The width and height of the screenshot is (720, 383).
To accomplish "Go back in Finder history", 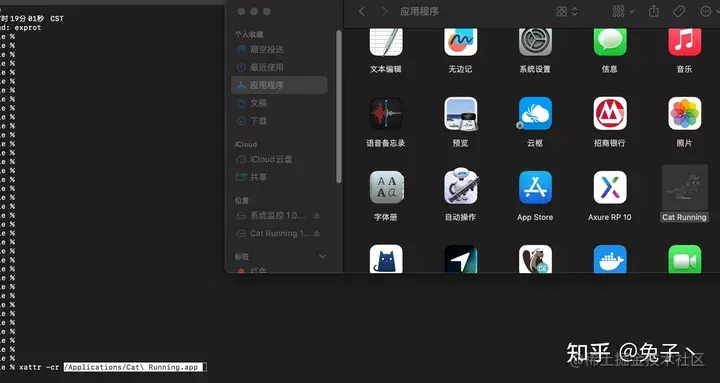I will [362, 11].
